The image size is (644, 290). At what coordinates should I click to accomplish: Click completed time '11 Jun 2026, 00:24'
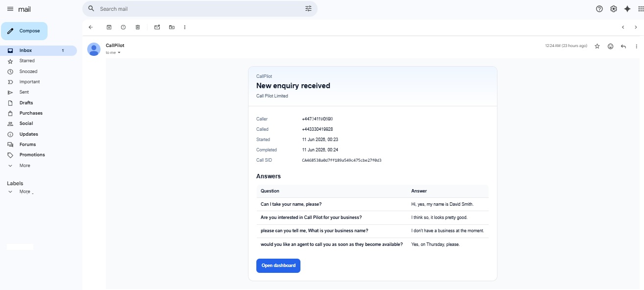point(320,150)
